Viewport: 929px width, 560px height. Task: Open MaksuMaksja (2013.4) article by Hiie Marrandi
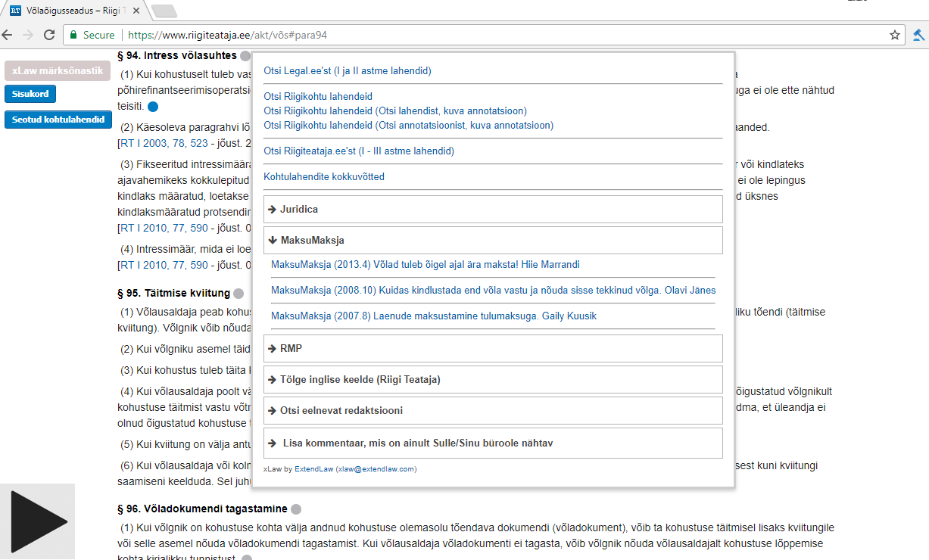pos(426,265)
